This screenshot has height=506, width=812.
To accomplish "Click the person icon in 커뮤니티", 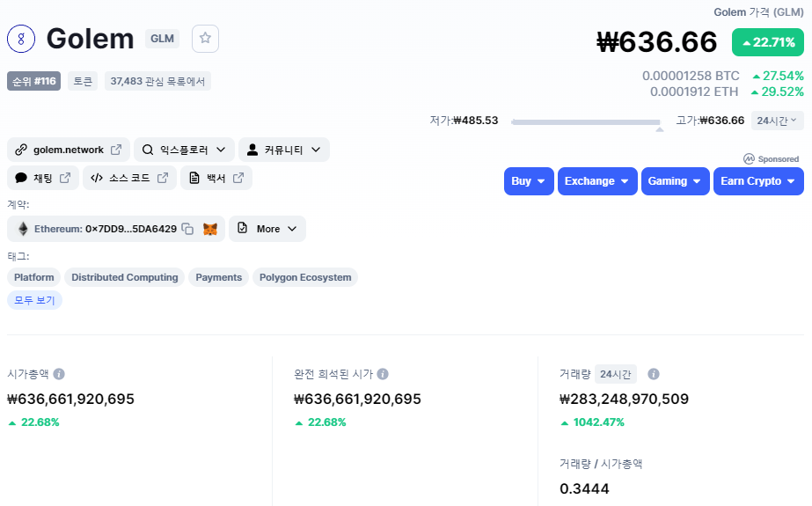I will click(x=252, y=150).
